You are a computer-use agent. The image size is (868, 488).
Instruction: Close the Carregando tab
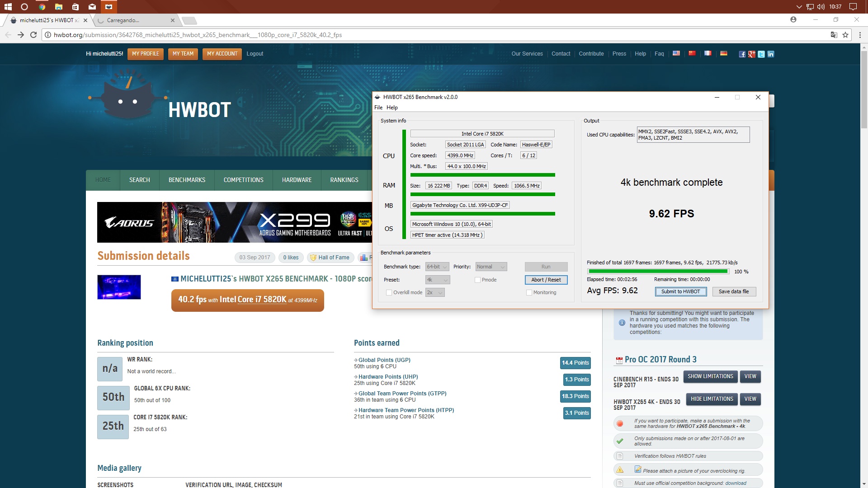173,20
